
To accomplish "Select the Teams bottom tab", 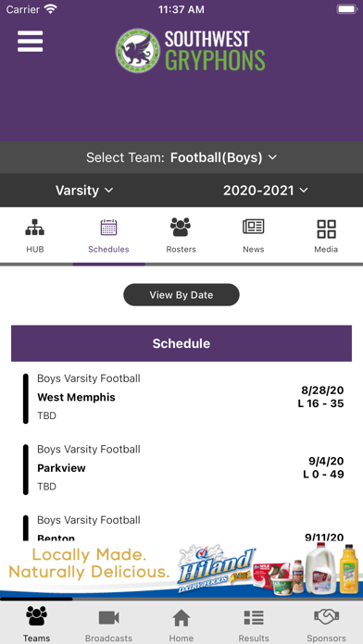I will [x=36, y=625].
